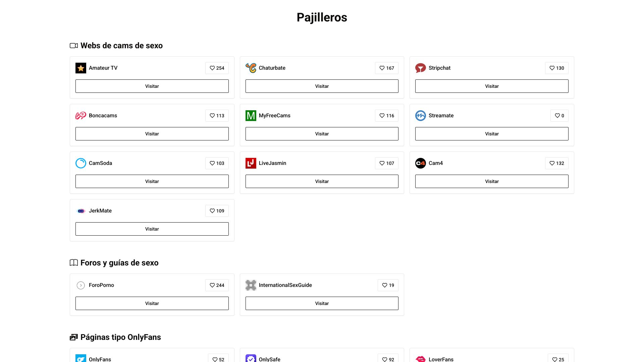Click the Stripchat red logo icon
The image size is (644, 362).
420,68
